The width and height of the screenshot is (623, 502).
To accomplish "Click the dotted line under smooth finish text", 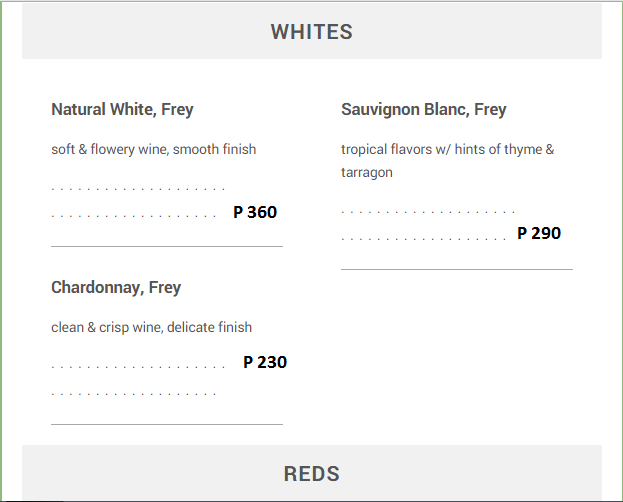I will 138,187.
